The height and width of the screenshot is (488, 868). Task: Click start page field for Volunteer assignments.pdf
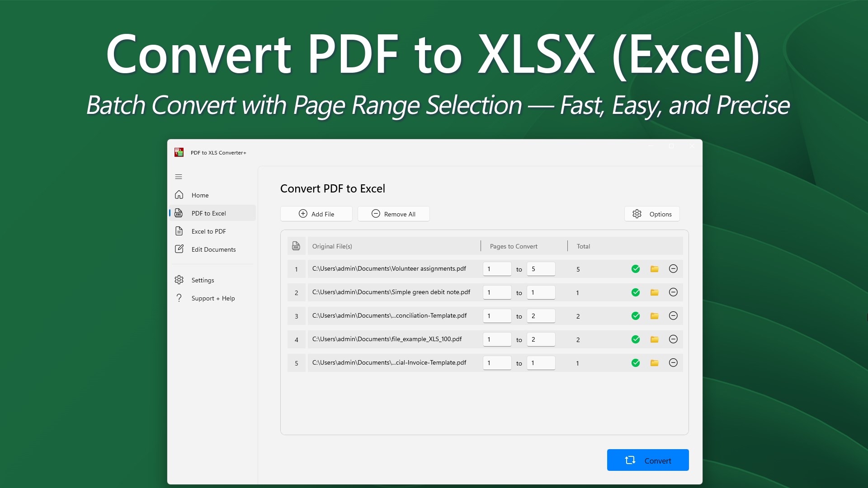coord(497,269)
